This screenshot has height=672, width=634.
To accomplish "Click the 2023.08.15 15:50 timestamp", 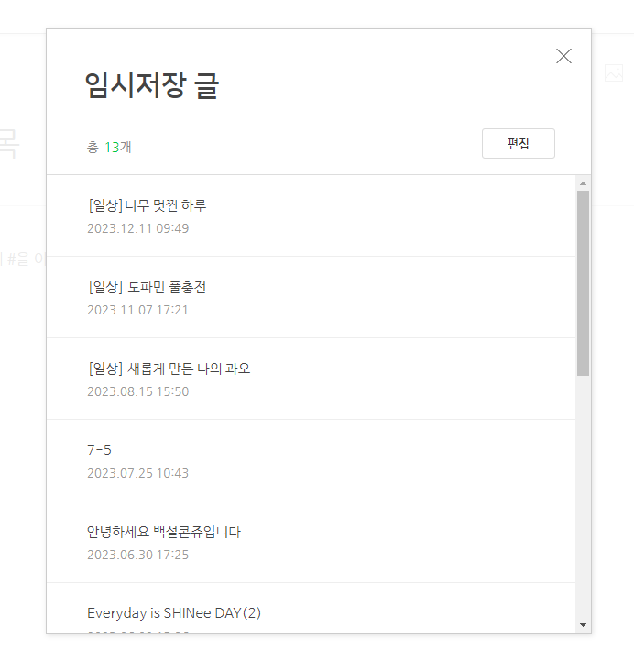I will (137, 391).
